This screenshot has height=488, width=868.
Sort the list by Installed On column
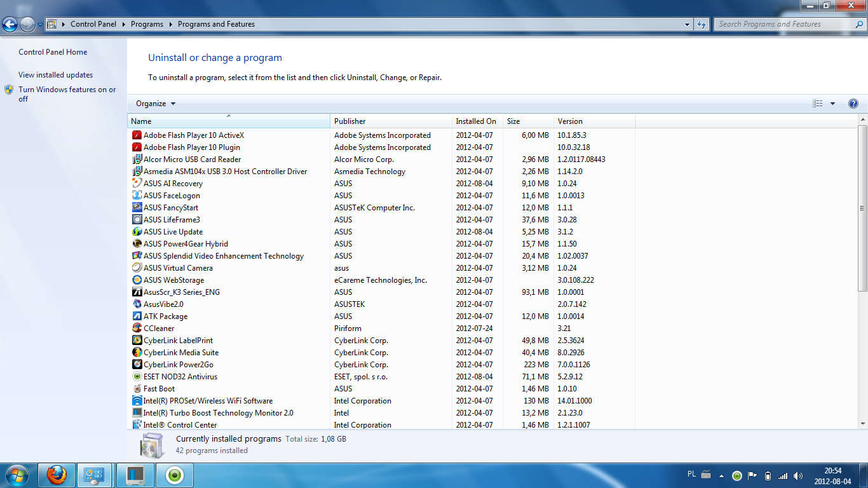(x=477, y=121)
